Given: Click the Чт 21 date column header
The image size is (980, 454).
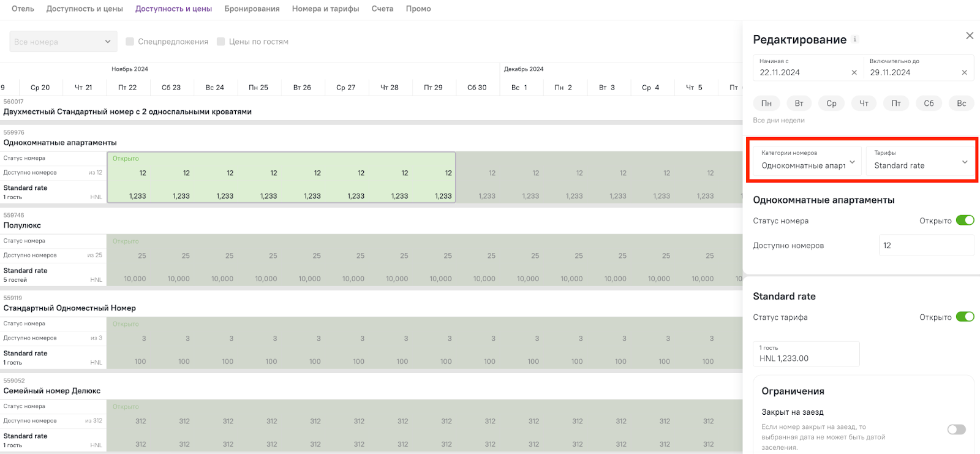Looking at the screenshot, I should [x=83, y=88].
